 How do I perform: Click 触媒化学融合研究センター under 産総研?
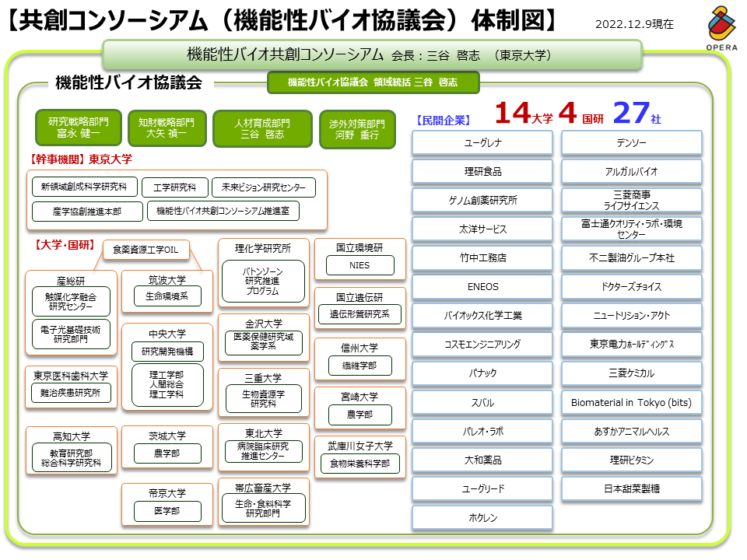coord(71,302)
